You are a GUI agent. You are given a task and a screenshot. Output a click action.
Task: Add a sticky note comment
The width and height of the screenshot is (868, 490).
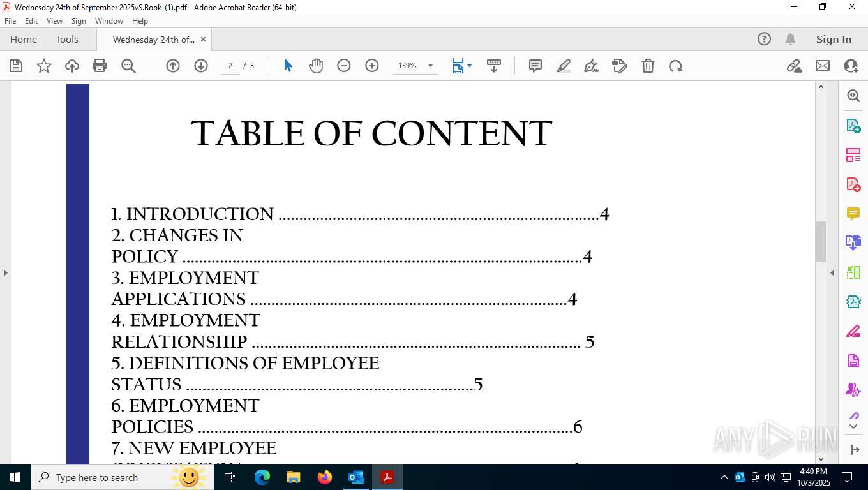tap(535, 66)
